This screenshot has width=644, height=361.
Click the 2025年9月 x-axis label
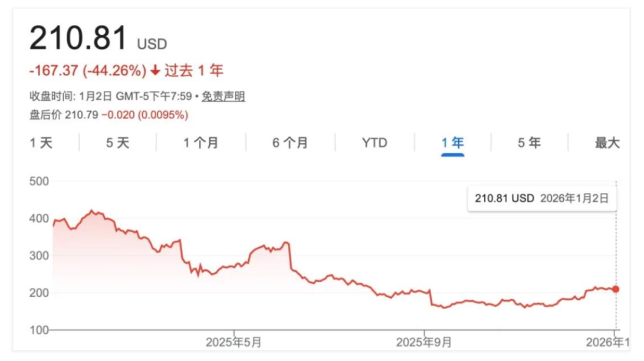(x=423, y=343)
